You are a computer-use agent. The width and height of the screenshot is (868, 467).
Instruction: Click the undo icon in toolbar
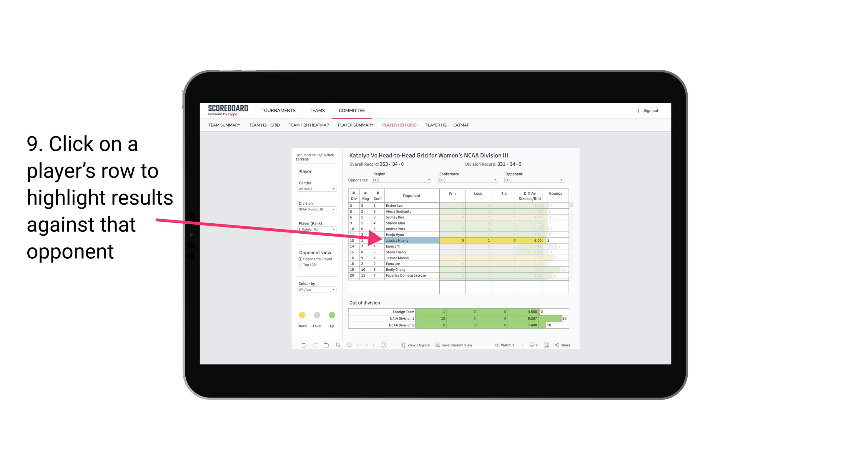click(x=301, y=346)
